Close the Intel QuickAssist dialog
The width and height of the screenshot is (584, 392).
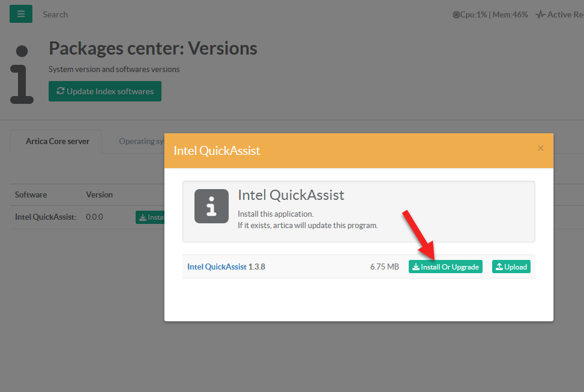pos(540,148)
